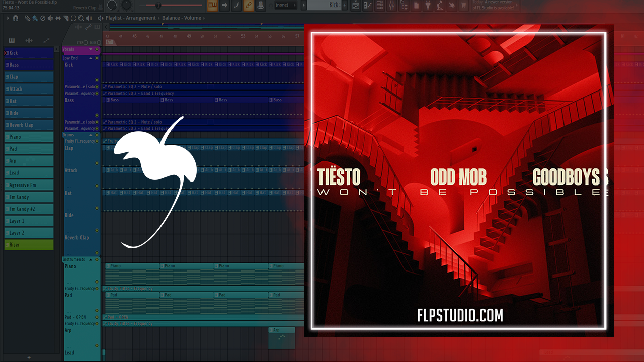This screenshot has height=362, width=644.
Task: Collapse the Instruments track group
Action: (x=91, y=260)
